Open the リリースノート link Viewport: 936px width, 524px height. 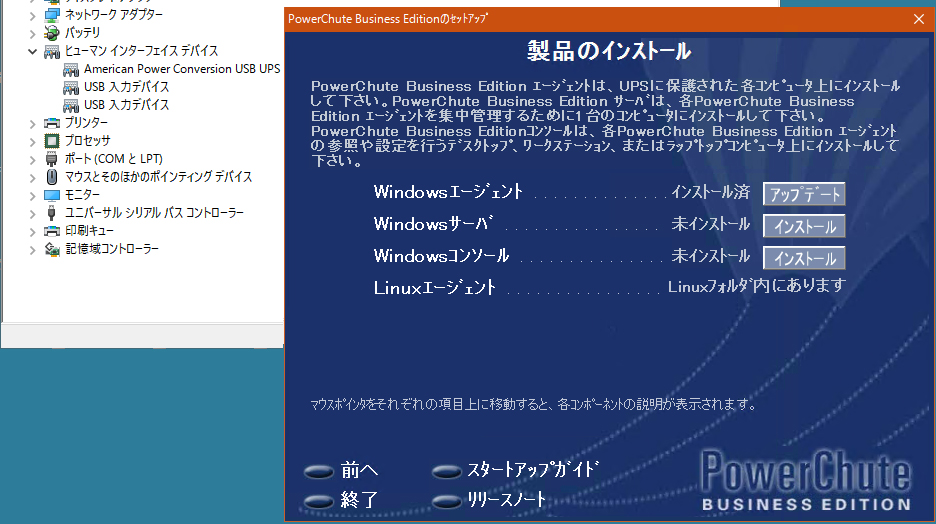[507, 500]
